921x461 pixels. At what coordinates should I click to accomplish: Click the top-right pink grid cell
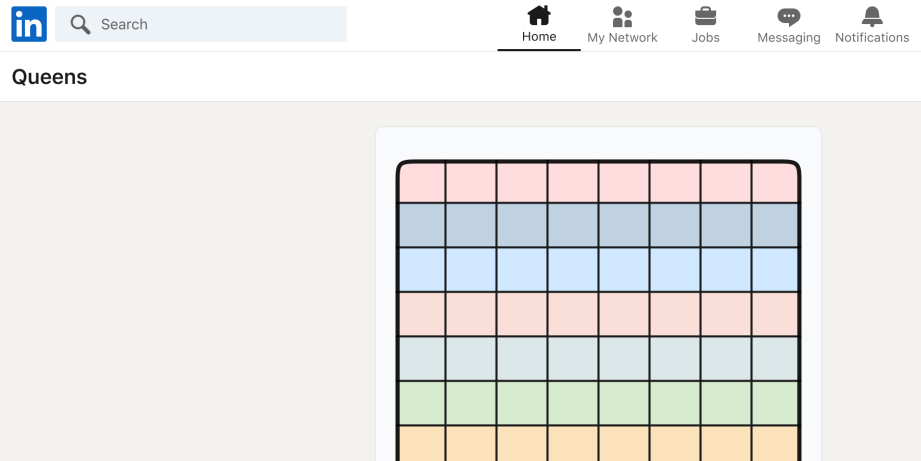(775, 183)
